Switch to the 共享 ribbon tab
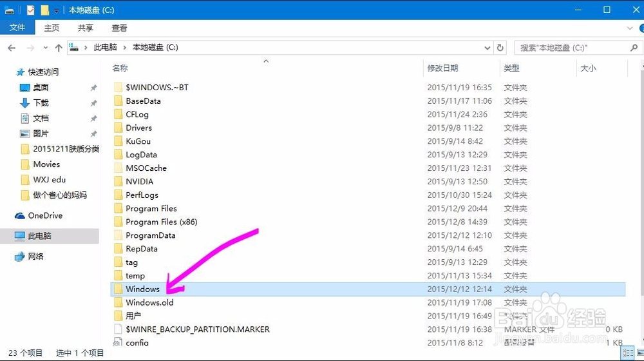Image resolution: width=644 pixels, height=361 pixels. 86,28
